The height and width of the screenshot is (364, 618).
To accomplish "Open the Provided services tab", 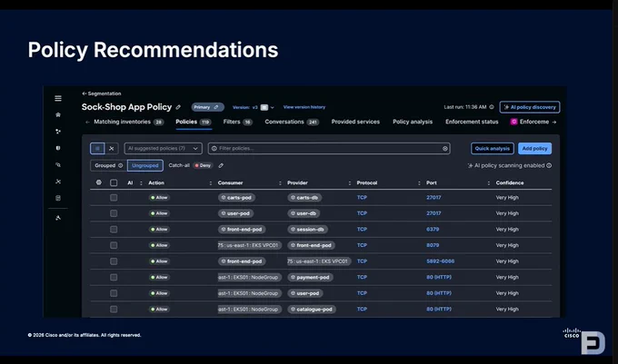I will pyautogui.click(x=355, y=122).
